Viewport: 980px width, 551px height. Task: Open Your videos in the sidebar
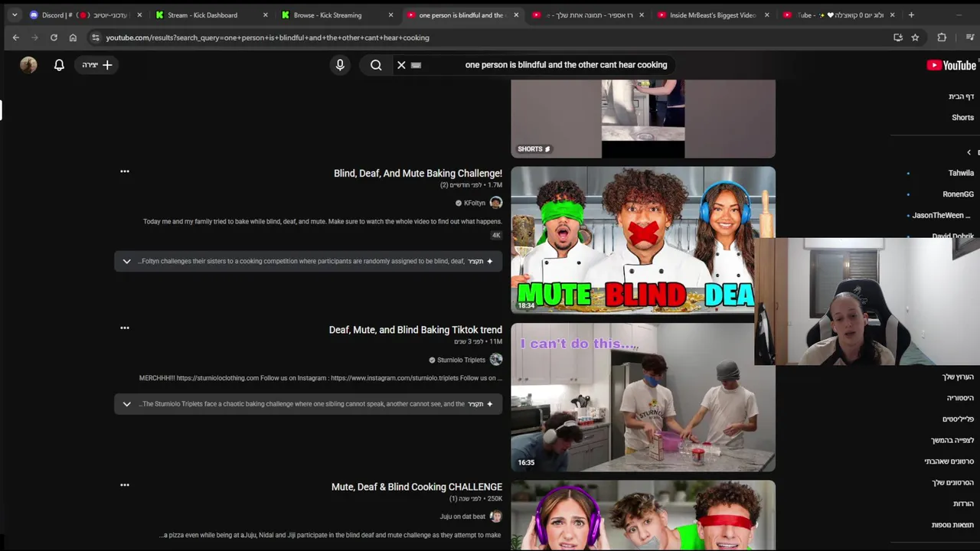[x=952, y=483]
